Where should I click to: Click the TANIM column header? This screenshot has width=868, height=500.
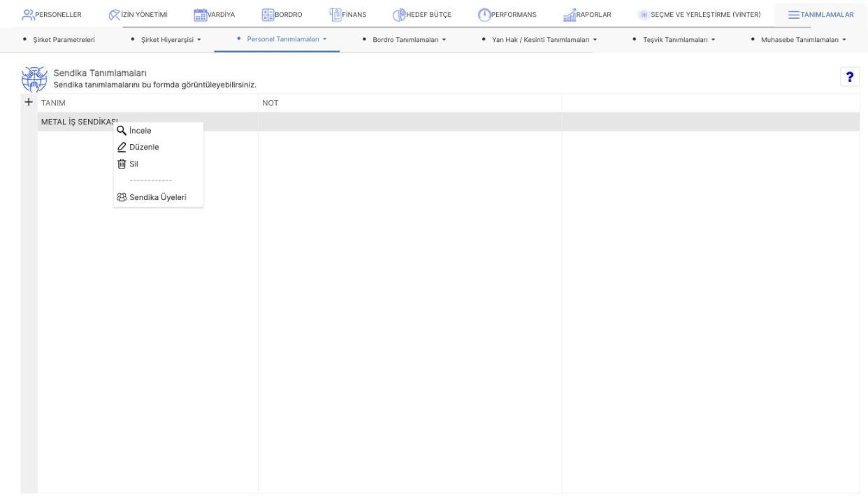coord(147,103)
